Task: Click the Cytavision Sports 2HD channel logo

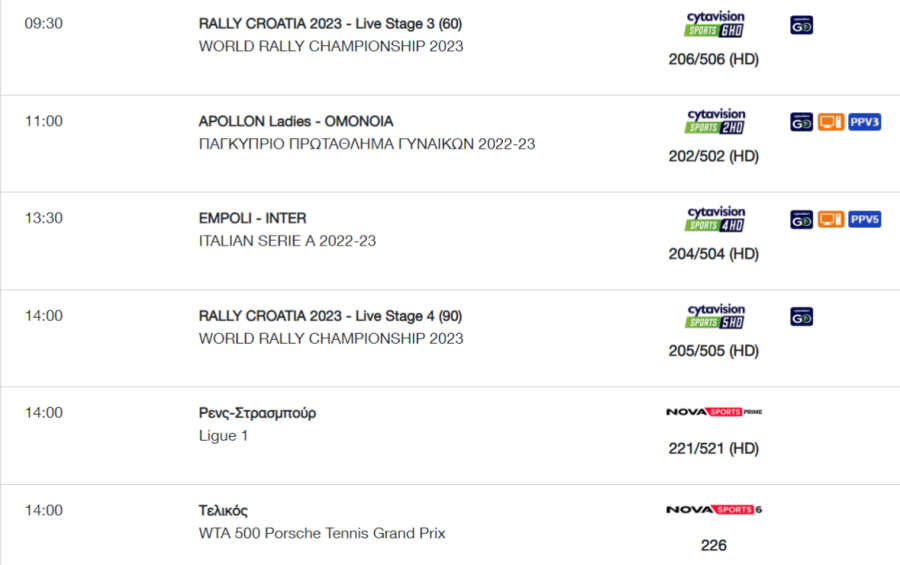Action: coord(715,121)
